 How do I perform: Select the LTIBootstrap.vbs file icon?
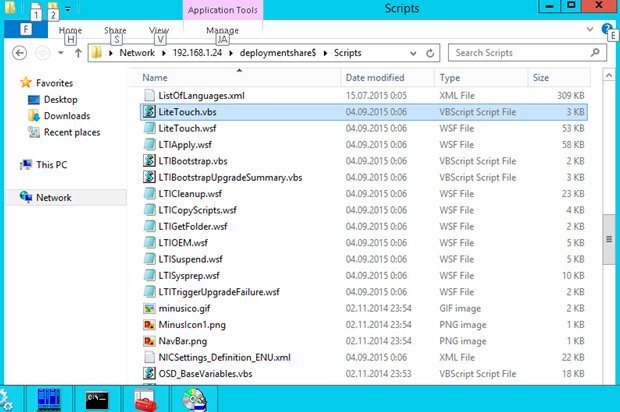149,161
